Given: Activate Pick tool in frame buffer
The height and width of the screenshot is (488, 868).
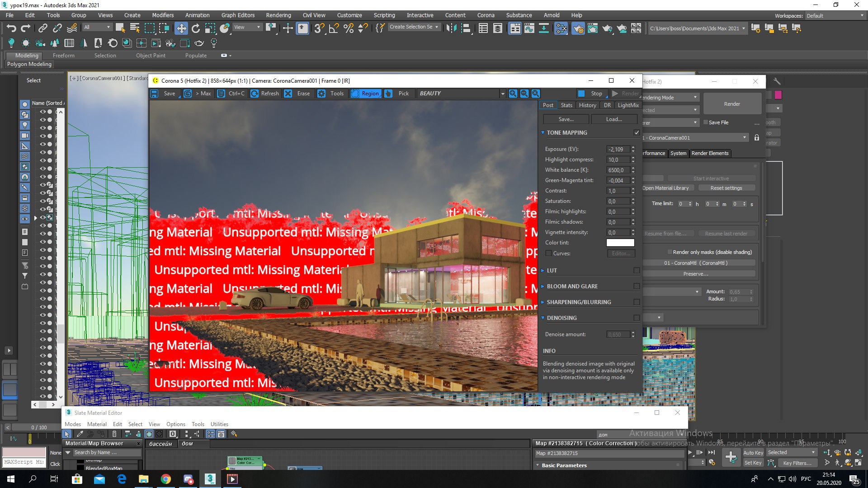Looking at the screenshot, I should tap(398, 94).
